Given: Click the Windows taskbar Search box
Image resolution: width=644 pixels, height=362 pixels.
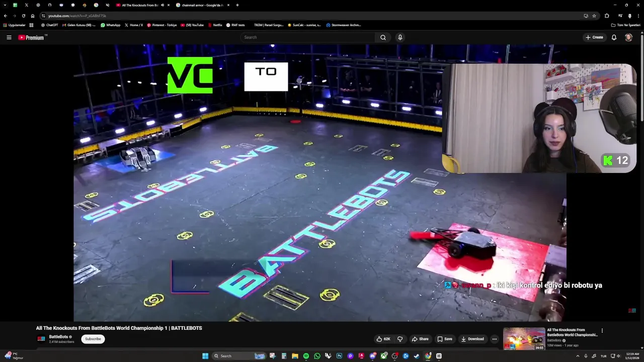Looking at the screenshot, I should 239,356.
